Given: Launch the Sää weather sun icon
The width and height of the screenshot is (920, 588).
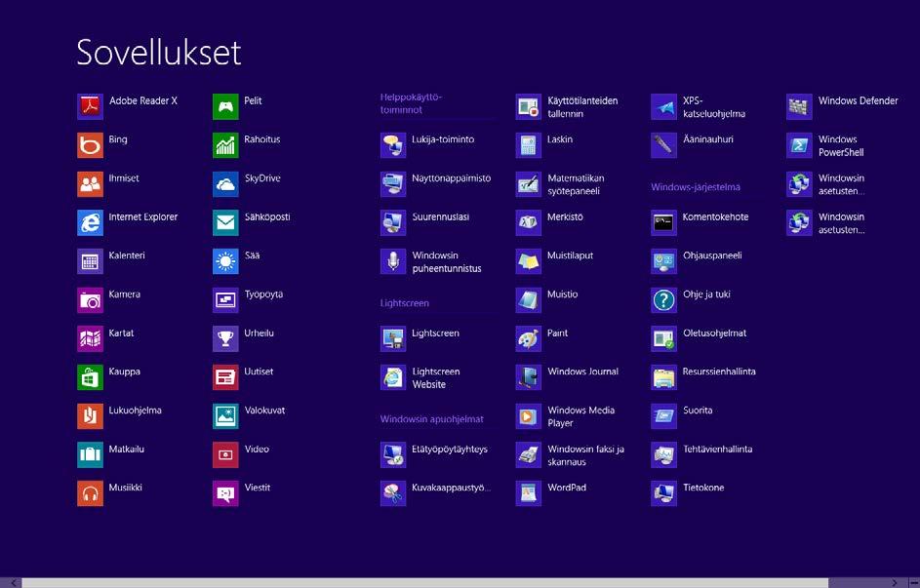Looking at the screenshot, I should click(x=225, y=261).
